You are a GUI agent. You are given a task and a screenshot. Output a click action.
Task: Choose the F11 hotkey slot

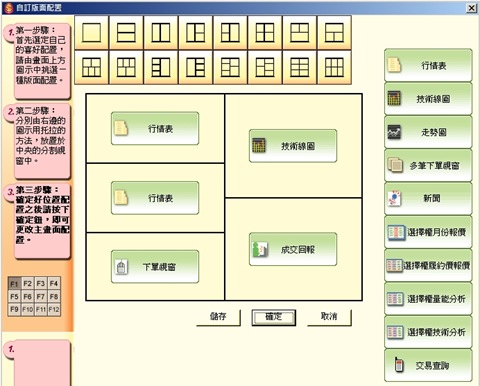(x=41, y=309)
